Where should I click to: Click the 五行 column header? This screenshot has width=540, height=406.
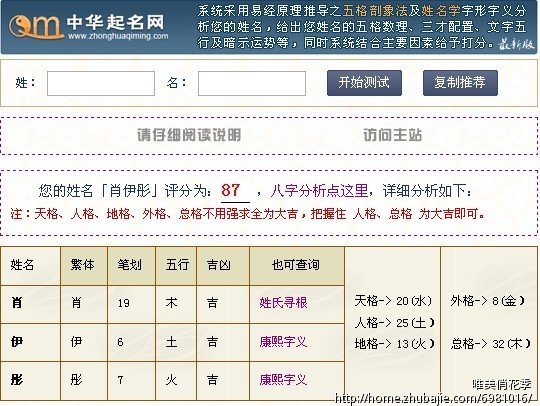pos(177,265)
